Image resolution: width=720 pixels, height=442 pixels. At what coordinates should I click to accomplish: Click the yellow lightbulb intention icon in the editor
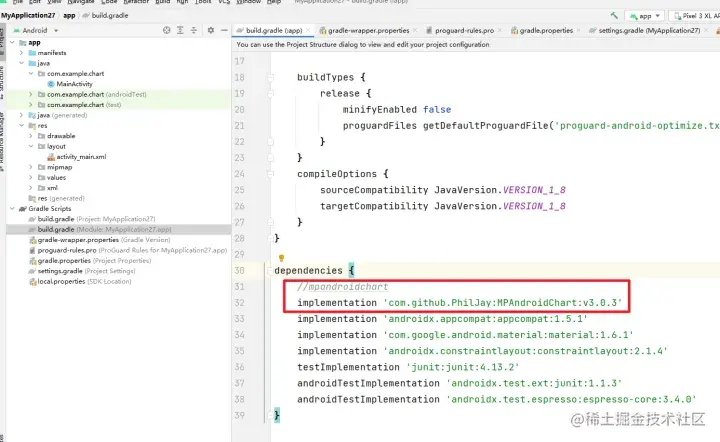tap(281, 258)
